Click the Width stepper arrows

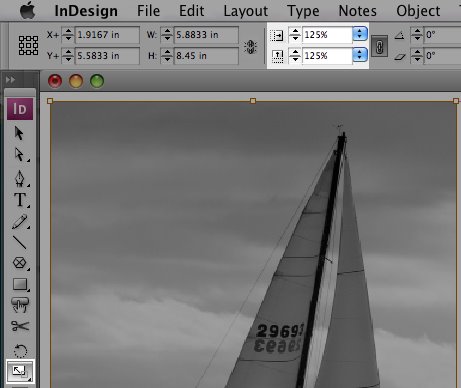167,35
